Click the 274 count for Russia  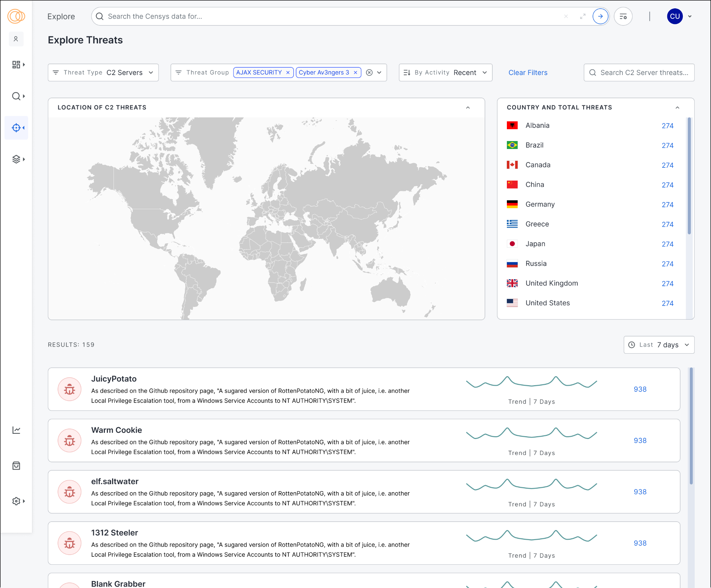pos(667,264)
